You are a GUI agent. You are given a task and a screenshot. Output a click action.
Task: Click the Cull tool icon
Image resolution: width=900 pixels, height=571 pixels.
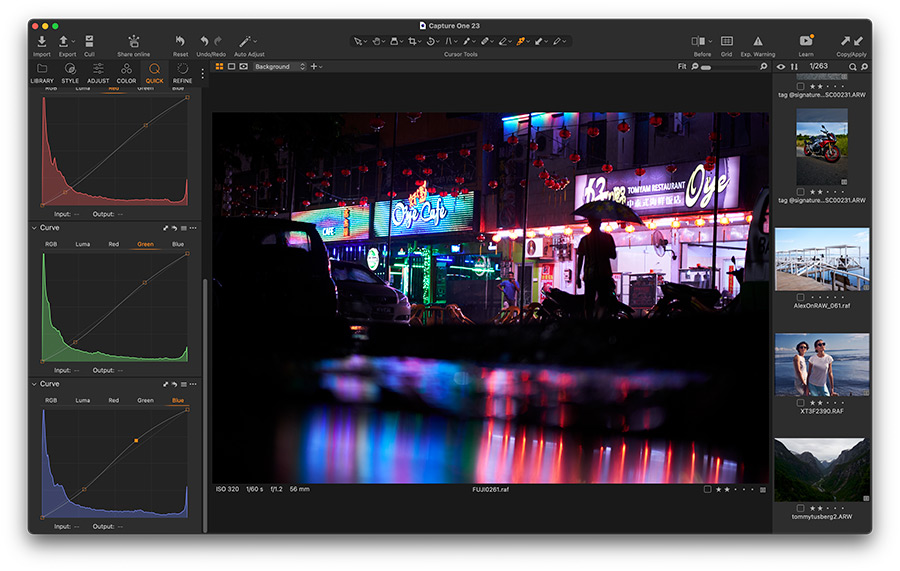(x=89, y=41)
